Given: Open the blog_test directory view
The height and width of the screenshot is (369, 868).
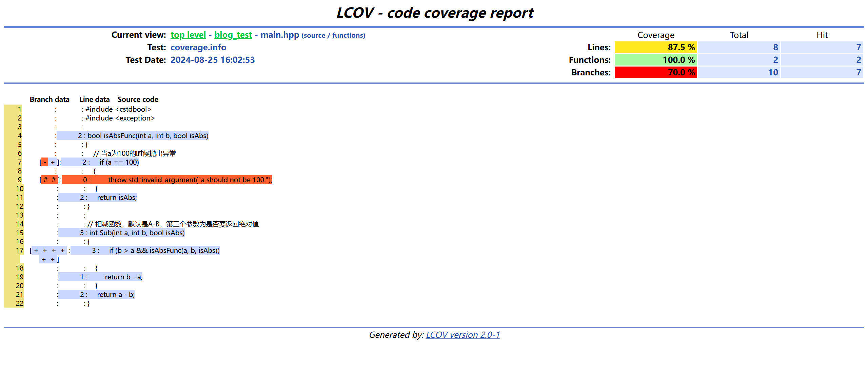Looking at the screenshot, I should click(233, 35).
